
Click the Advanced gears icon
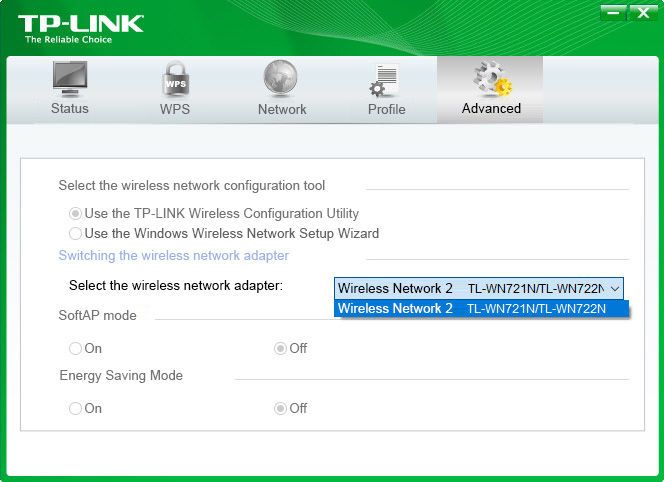click(491, 79)
